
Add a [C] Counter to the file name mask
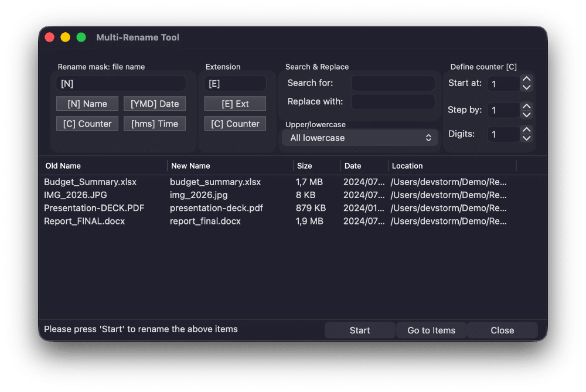[x=87, y=123]
